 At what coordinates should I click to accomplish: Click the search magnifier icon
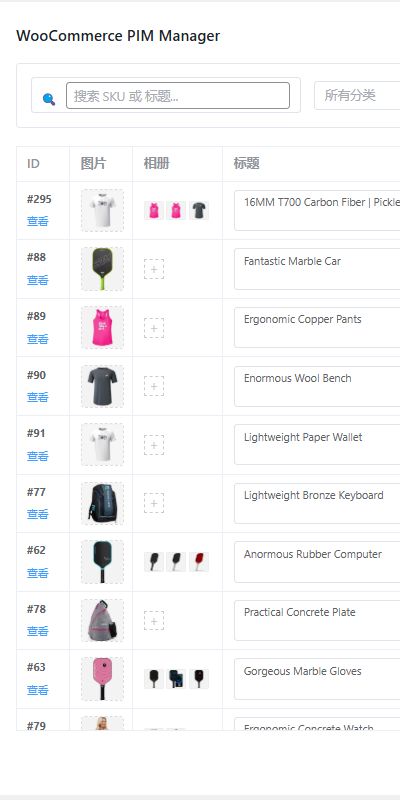(48, 99)
